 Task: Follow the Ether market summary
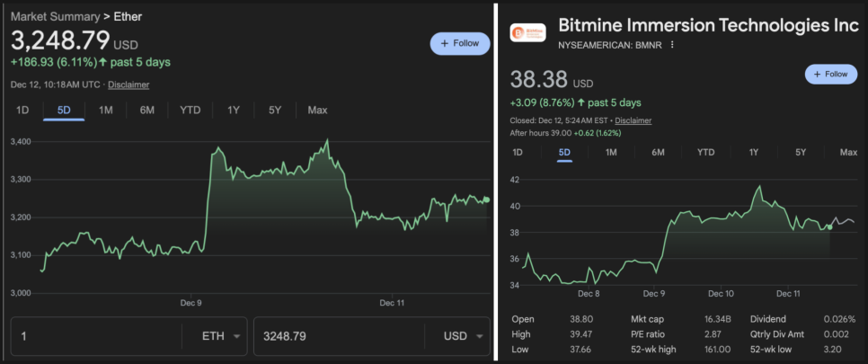tap(459, 43)
